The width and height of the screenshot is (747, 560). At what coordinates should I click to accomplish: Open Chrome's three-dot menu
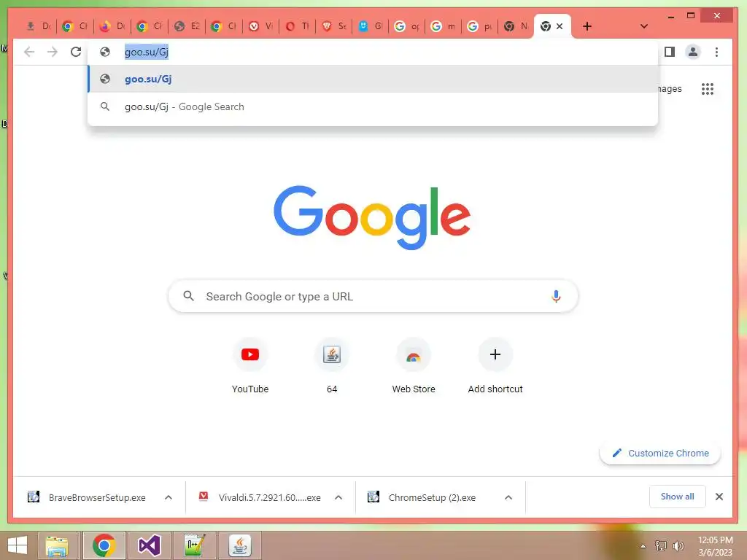coord(716,52)
